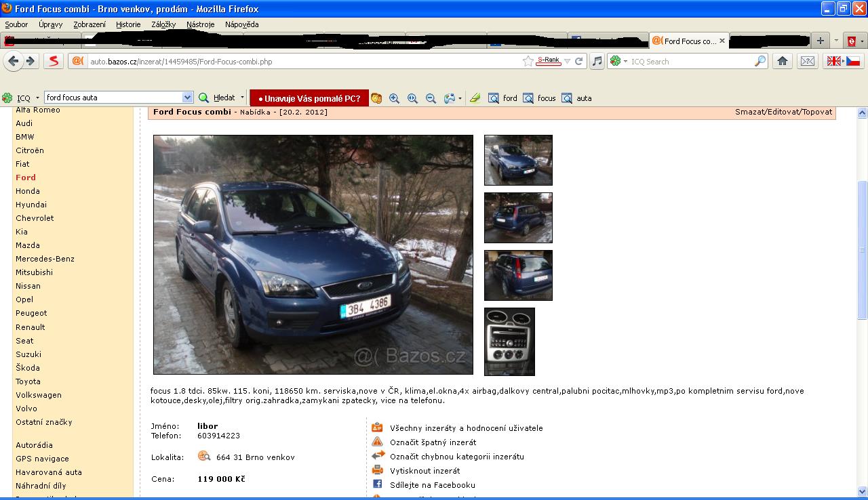The height and width of the screenshot is (500, 868).
Task: Click the red 'Unavuje Vás pomalé PC?' button
Action: (309, 98)
